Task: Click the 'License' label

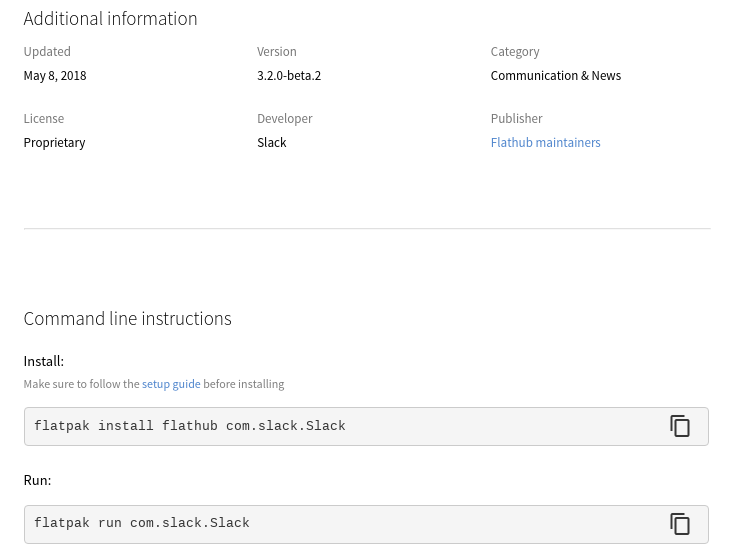Action: click(44, 119)
